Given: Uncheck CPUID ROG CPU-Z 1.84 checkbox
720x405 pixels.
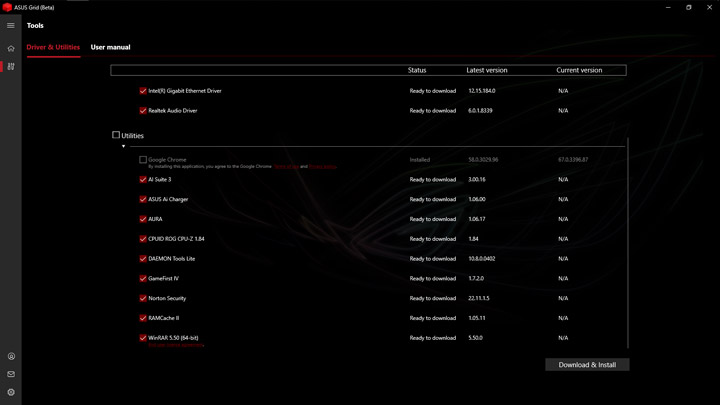Looking at the screenshot, I should [143, 239].
